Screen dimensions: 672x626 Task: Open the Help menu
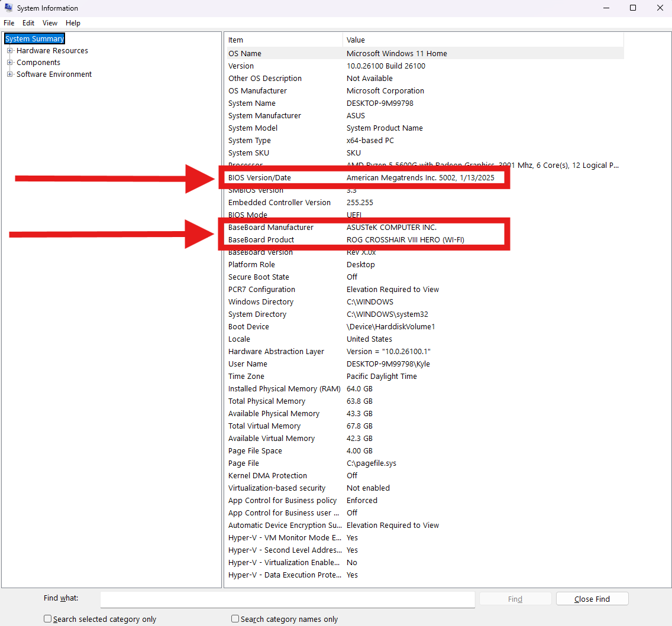(x=73, y=23)
